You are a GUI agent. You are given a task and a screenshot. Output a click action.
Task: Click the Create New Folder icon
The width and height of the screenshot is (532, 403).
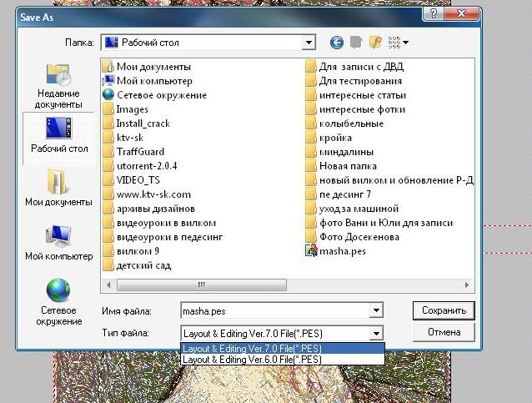(375, 43)
